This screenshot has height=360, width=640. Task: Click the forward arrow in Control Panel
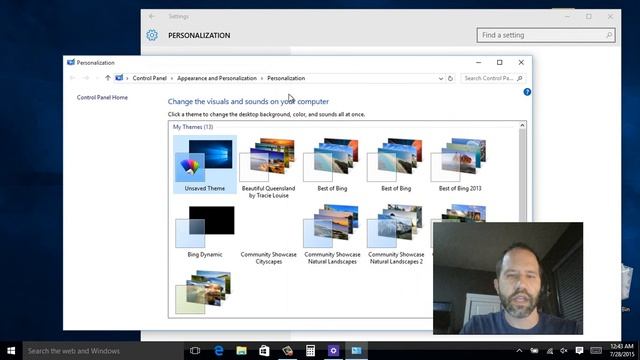[x=86, y=78]
